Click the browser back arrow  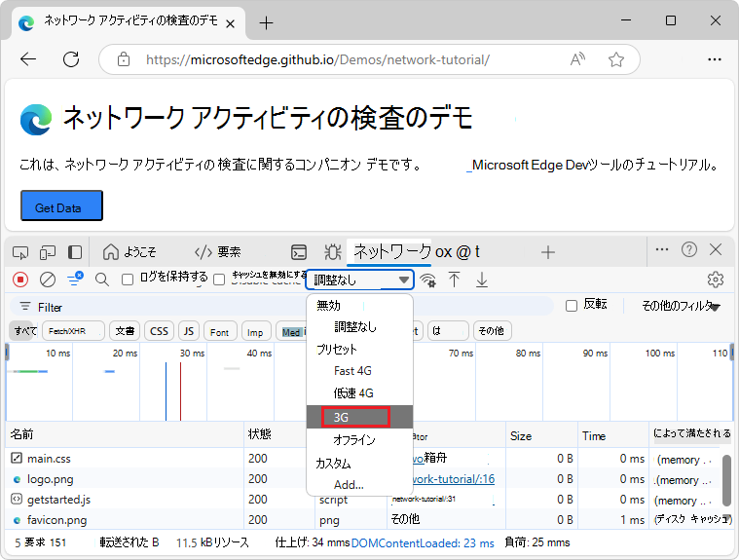pos(28,59)
